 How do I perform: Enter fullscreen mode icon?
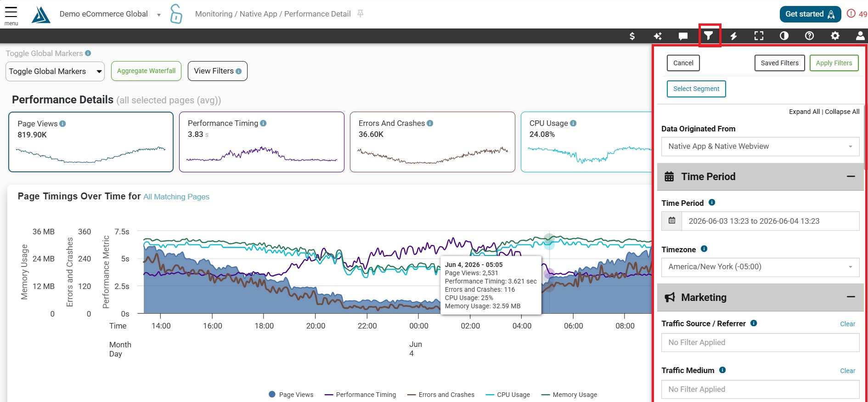coord(759,36)
